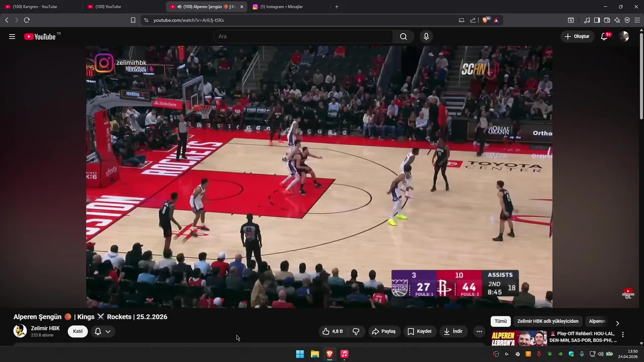Toggle browser sidebar panel icon
The width and height of the screenshot is (644, 362).
[x=597, y=20]
